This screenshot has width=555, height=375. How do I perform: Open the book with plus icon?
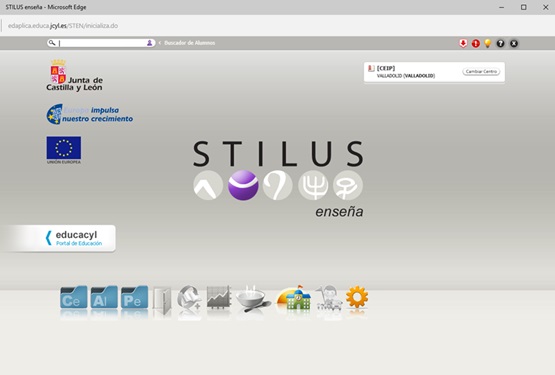[x=189, y=299]
